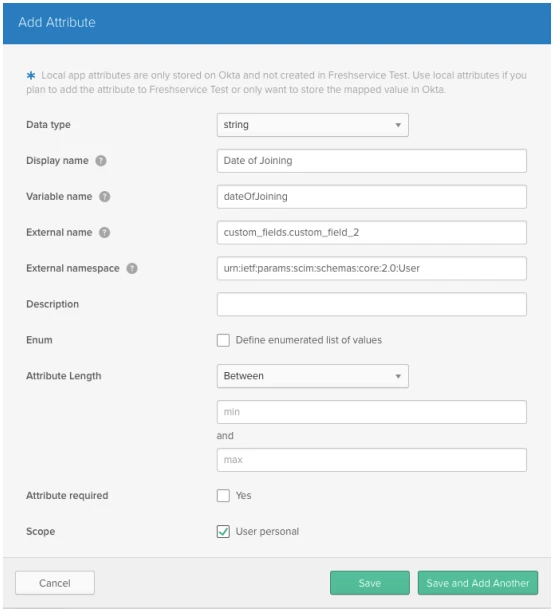Click the blue asterisk note icon
This screenshot has height=611, width=554.
pyautogui.click(x=31, y=75)
